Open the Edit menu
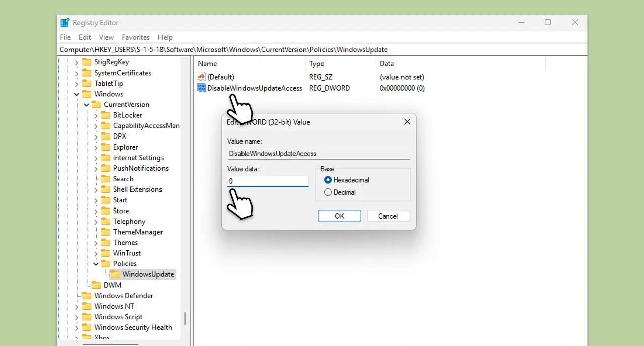Screen dimensions: 644x346 pos(85,37)
